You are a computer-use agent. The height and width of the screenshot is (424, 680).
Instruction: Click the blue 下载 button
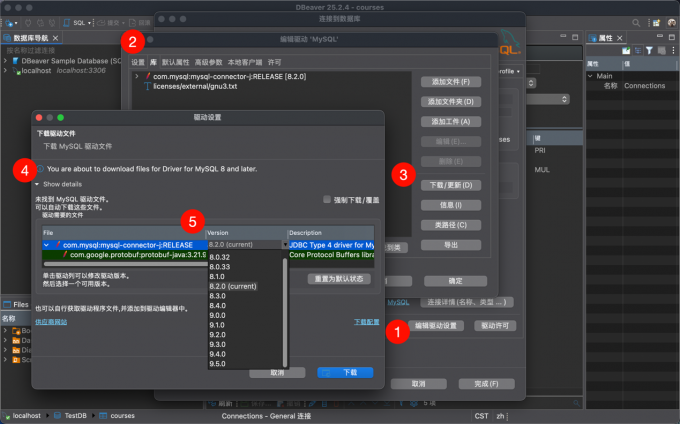(345, 372)
